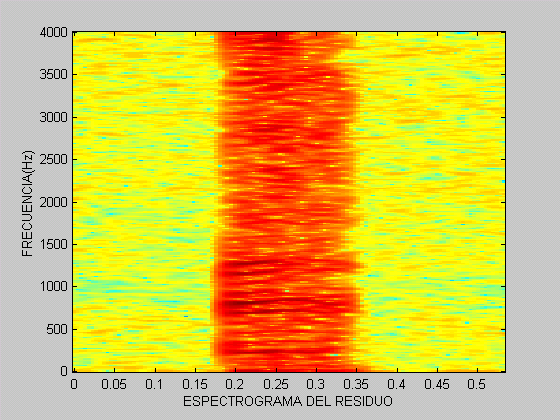560x420 pixels.
Task: Click the 0.35 time axis tick label
Action: [356, 385]
